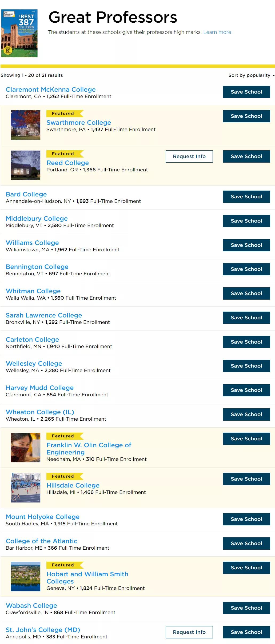
Task: Request info for St. John's College (MD)
Action: click(189, 632)
